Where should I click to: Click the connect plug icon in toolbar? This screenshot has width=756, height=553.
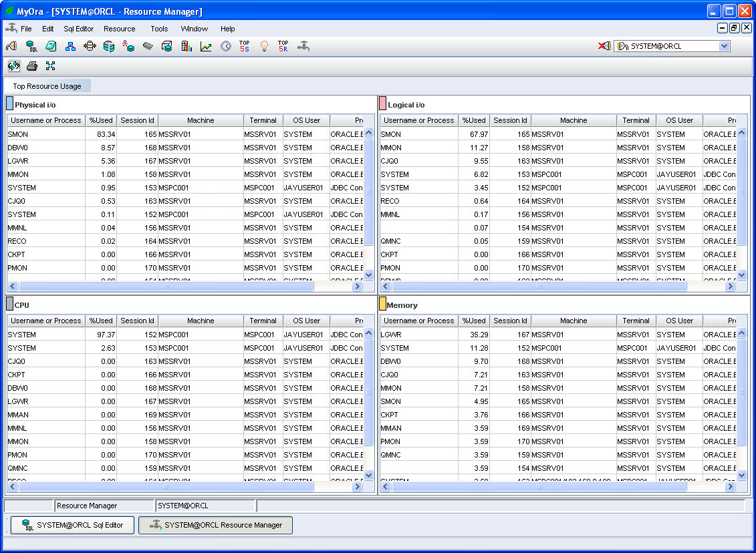coord(11,46)
